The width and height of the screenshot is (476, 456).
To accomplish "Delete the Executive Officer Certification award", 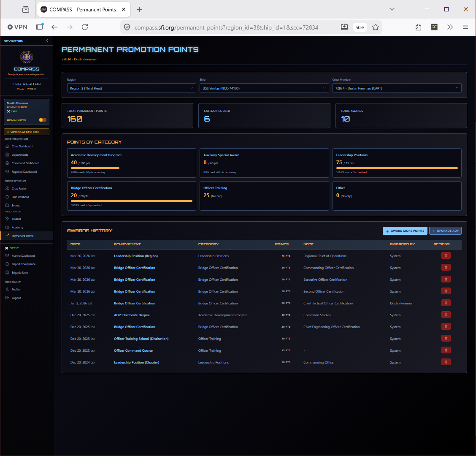I will [x=446, y=279].
